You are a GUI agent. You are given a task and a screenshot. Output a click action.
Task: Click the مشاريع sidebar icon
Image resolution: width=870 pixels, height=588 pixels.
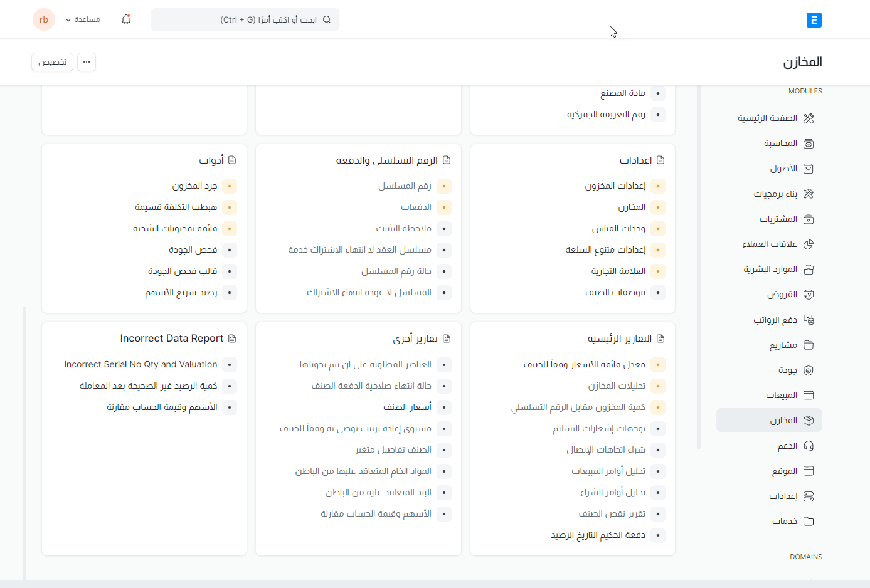[x=809, y=345]
